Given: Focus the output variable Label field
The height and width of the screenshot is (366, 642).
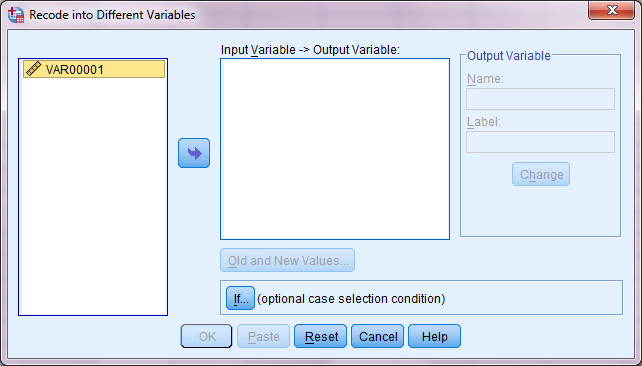Looking at the screenshot, I should click(540, 142).
